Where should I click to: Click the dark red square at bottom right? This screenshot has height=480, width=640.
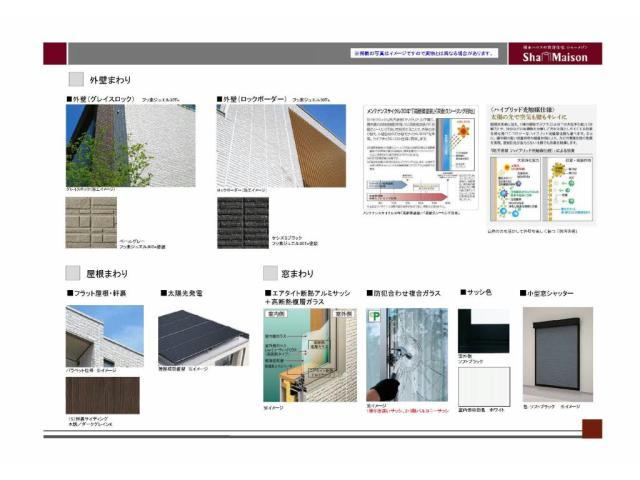point(592,427)
